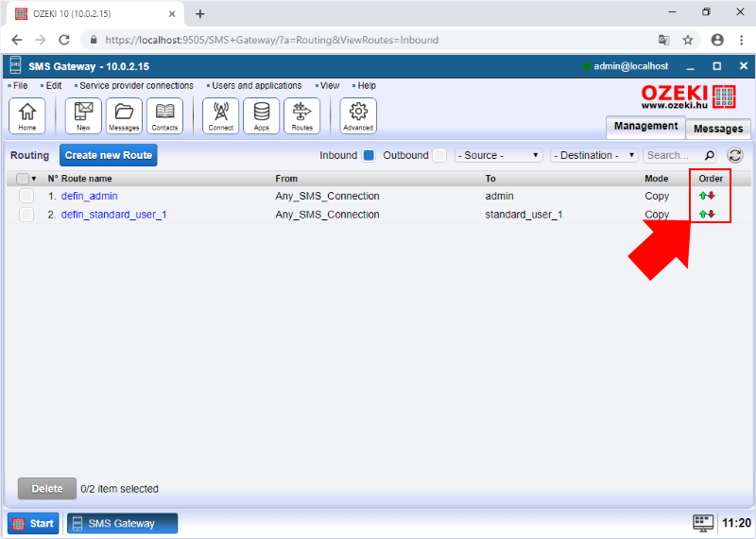Open the Edit menu
This screenshot has width=756, height=539.
click(x=54, y=85)
